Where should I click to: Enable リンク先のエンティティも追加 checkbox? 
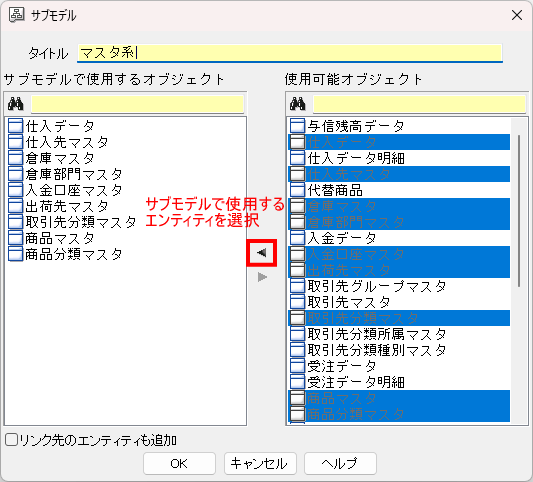coord(11,440)
